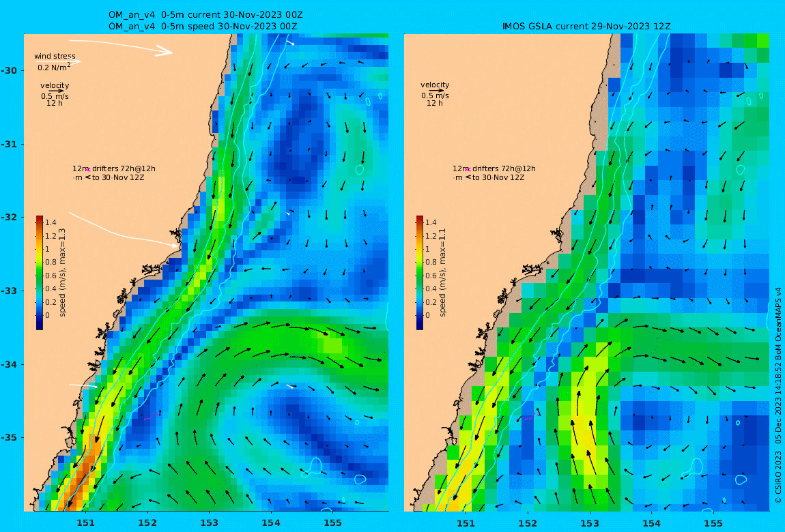
Task: Click the latitude axis label -35
Action: tap(9, 438)
